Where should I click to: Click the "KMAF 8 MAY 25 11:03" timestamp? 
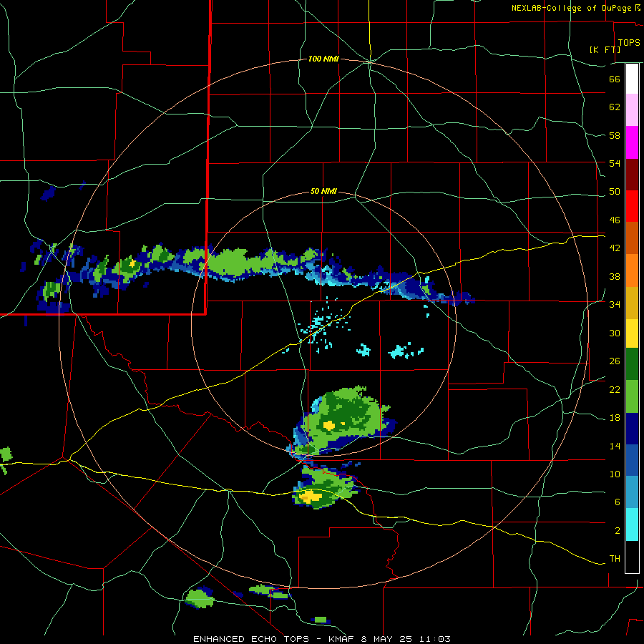coord(389,639)
